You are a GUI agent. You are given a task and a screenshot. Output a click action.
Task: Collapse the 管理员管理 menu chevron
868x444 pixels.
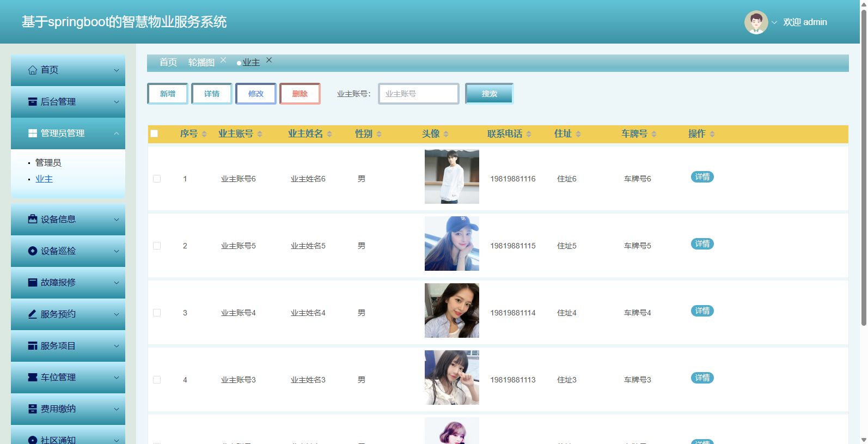tap(116, 133)
